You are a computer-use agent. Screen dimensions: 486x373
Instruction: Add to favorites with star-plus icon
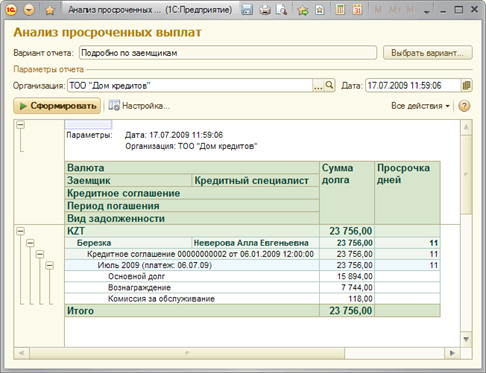(303, 10)
